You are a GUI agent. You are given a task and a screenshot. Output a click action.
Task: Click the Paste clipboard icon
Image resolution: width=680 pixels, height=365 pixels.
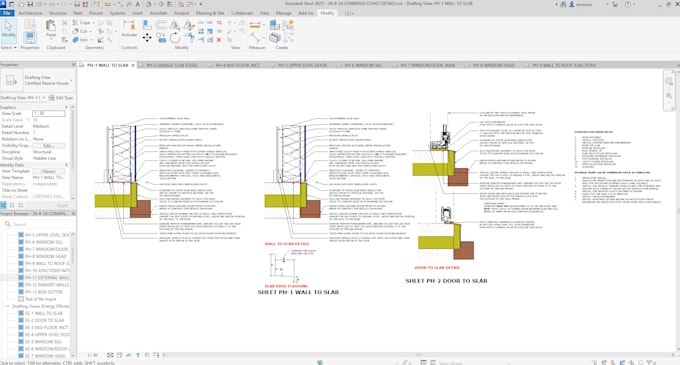pyautogui.click(x=51, y=27)
